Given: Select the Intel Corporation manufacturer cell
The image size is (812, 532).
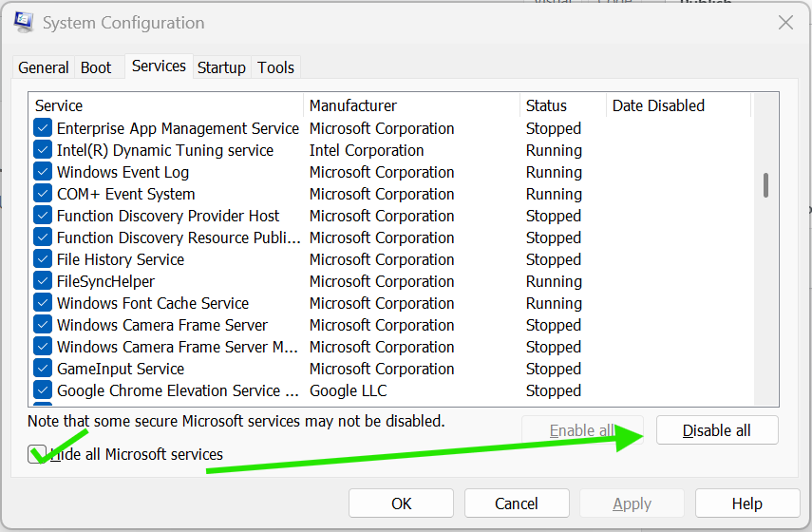Looking at the screenshot, I should [367, 150].
